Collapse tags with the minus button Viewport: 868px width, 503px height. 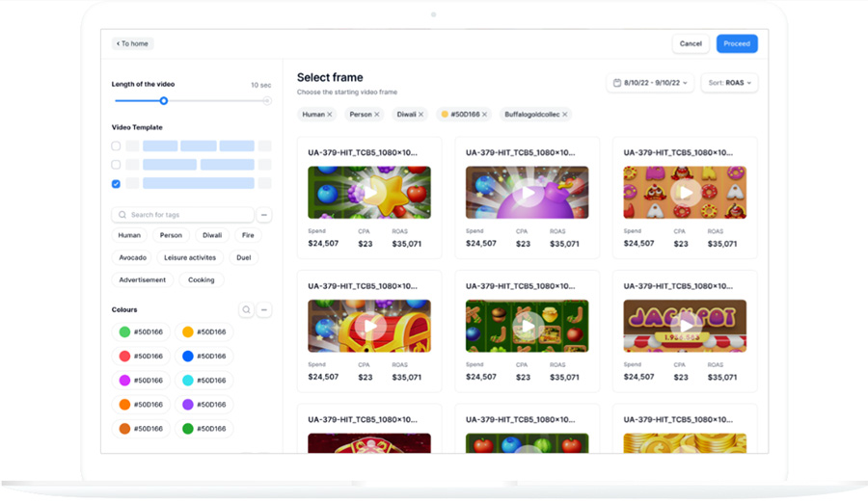coord(264,215)
